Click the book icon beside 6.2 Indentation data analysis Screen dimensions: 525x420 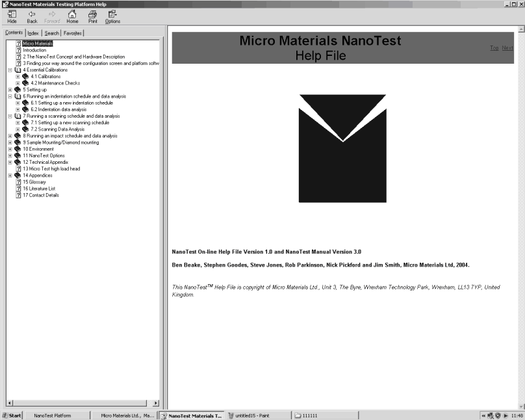[25, 109]
